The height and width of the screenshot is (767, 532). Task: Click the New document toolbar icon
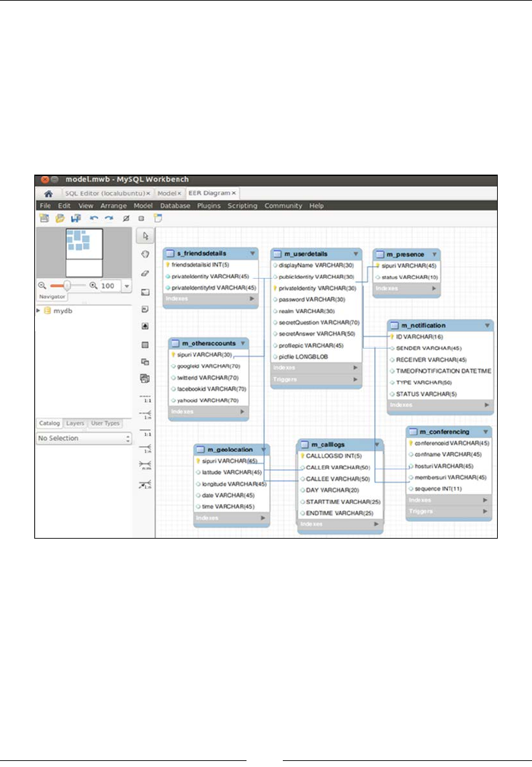click(x=44, y=218)
